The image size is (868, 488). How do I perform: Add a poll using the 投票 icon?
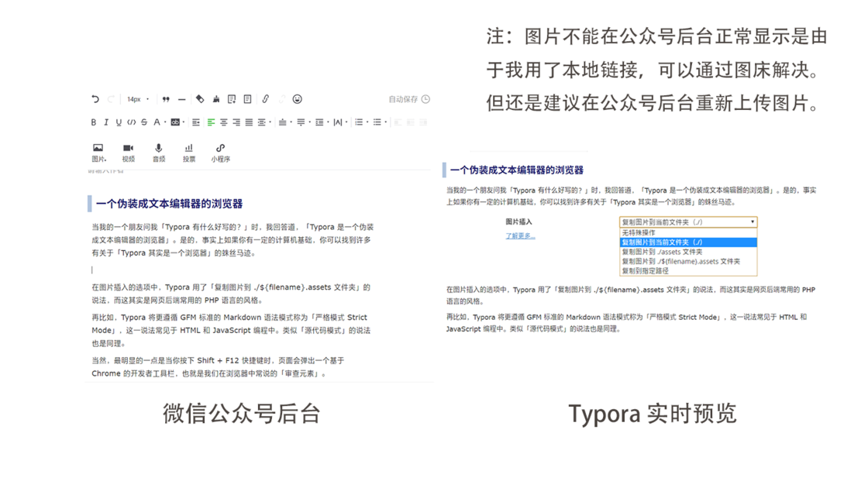pos(189,152)
